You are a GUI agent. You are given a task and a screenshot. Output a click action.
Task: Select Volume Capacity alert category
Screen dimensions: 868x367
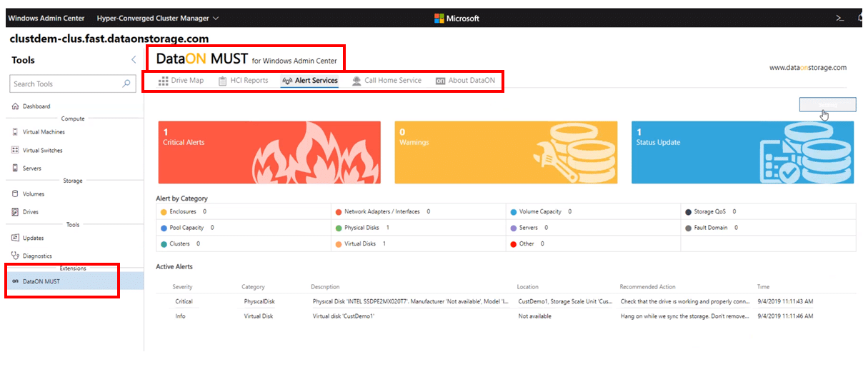tap(541, 212)
